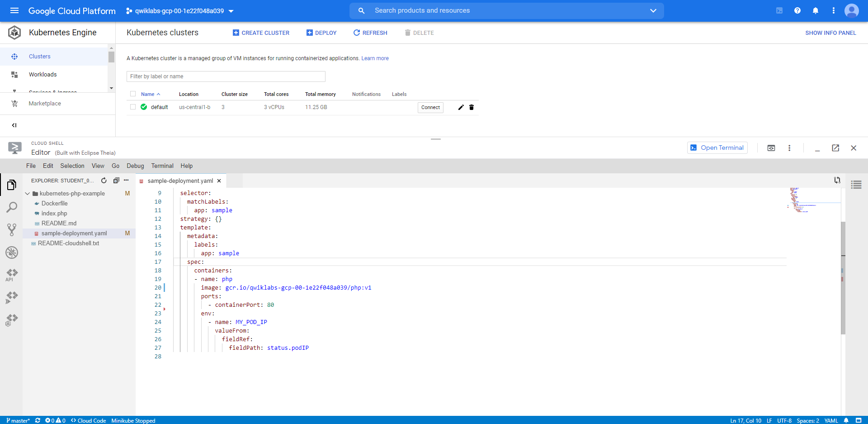Click the master branch status bar item
The image size is (868, 424).
pos(18,420)
